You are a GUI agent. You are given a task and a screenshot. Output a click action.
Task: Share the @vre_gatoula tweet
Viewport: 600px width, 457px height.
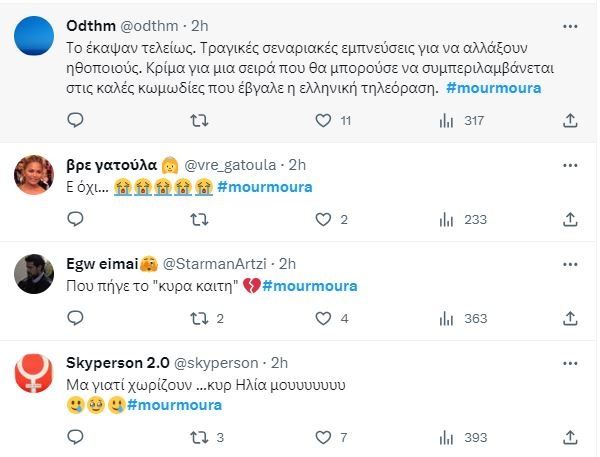tap(570, 220)
